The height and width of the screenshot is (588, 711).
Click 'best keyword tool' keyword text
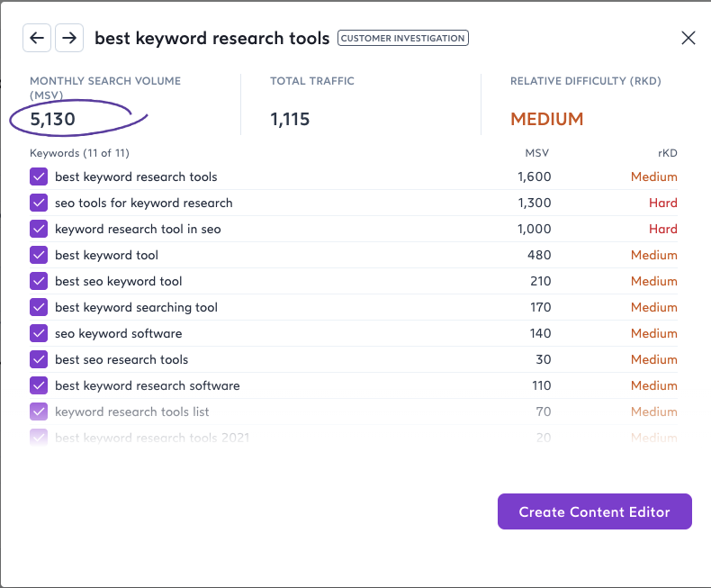click(106, 255)
